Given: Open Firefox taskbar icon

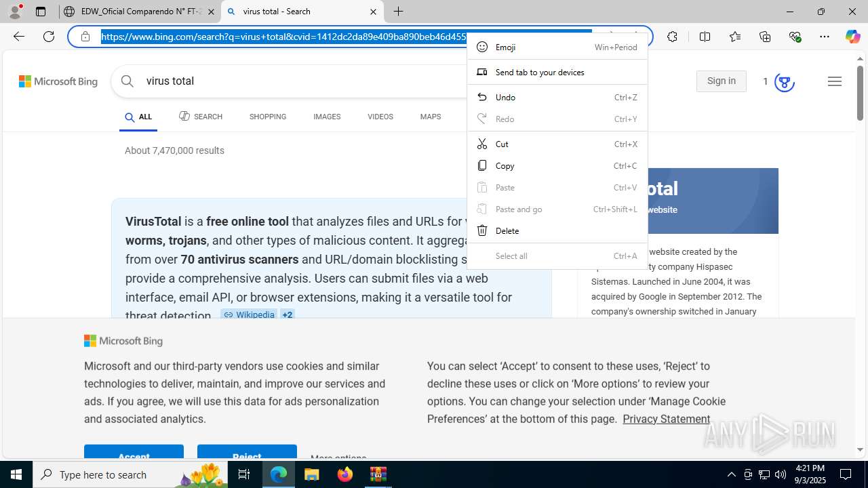Looking at the screenshot, I should [x=345, y=474].
